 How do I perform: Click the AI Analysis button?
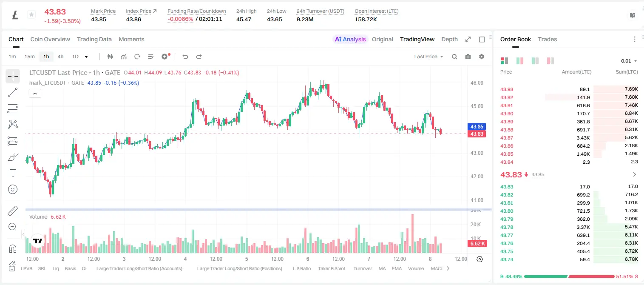tap(350, 39)
